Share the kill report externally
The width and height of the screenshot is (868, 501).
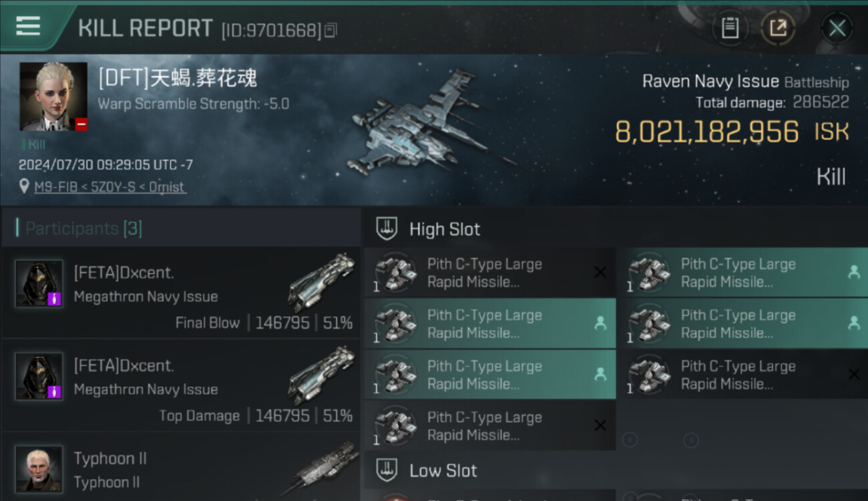pos(778,28)
